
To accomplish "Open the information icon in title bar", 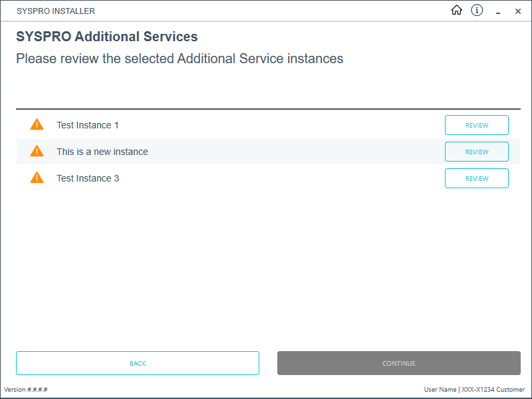I will 477,11.
